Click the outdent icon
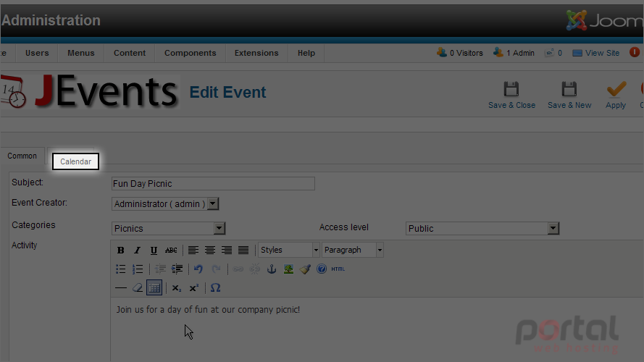 160,269
